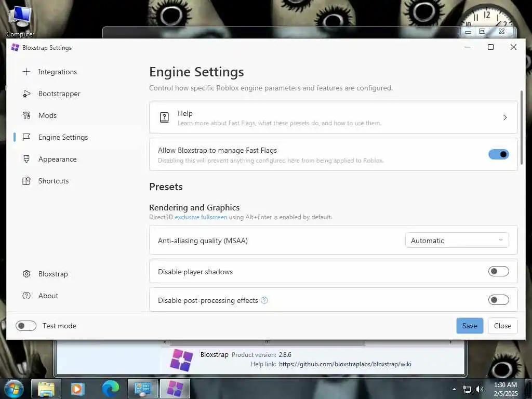Click the Mods wrench icon

click(x=26, y=115)
